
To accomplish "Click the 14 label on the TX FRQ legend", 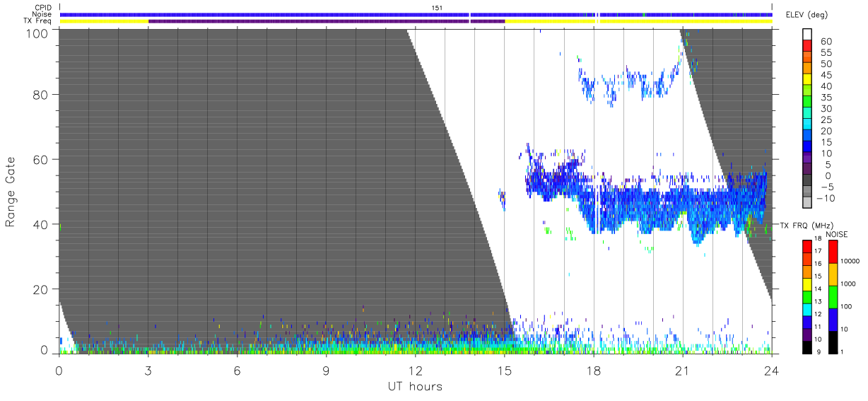I will click(819, 290).
